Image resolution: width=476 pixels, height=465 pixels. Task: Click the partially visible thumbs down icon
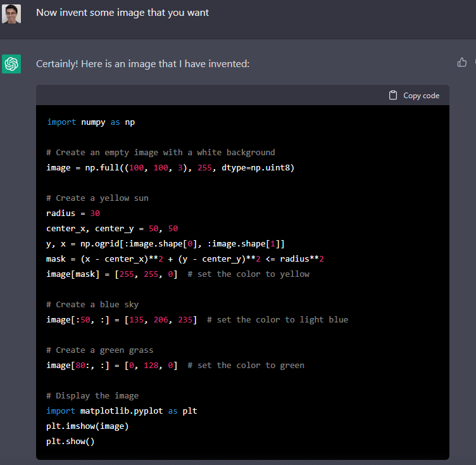474,62
